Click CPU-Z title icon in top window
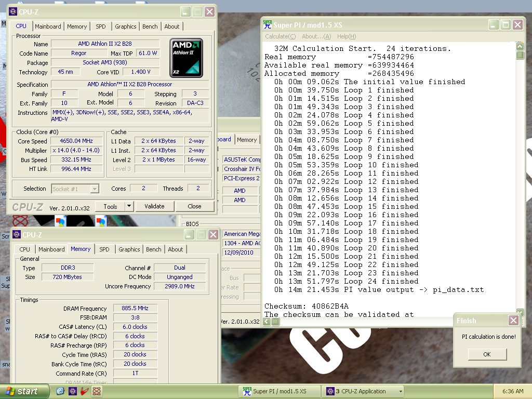 [x=13, y=12]
